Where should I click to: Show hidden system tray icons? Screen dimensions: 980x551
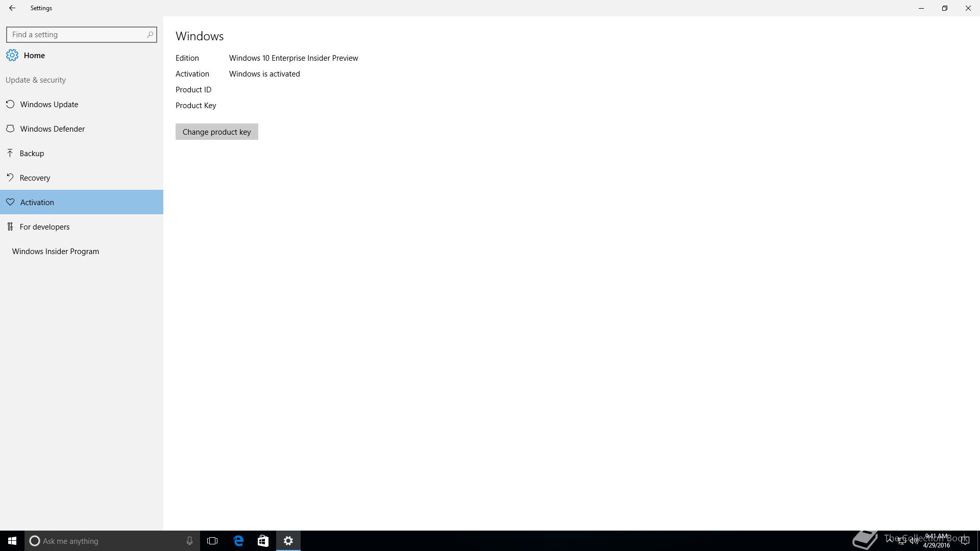(x=890, y=540)
